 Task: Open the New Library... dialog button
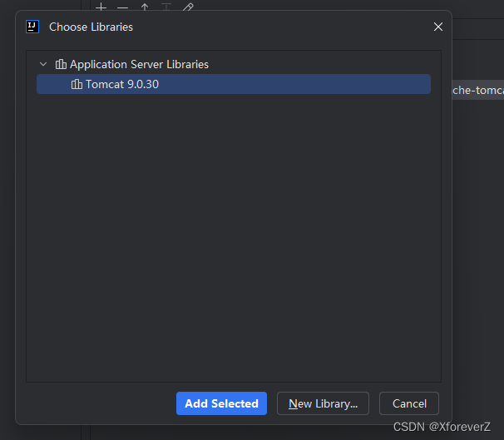[323, 403]
